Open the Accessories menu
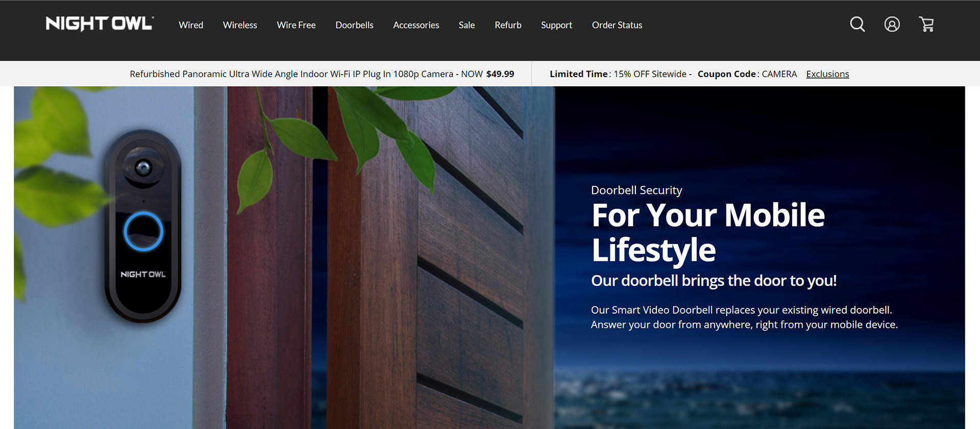This screenshot has height=429, width=980. tap(416, 25)
